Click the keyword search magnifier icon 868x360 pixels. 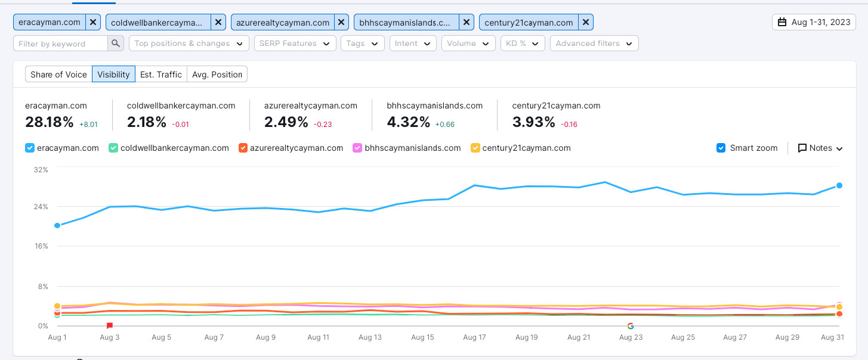(x=116, y=44)
